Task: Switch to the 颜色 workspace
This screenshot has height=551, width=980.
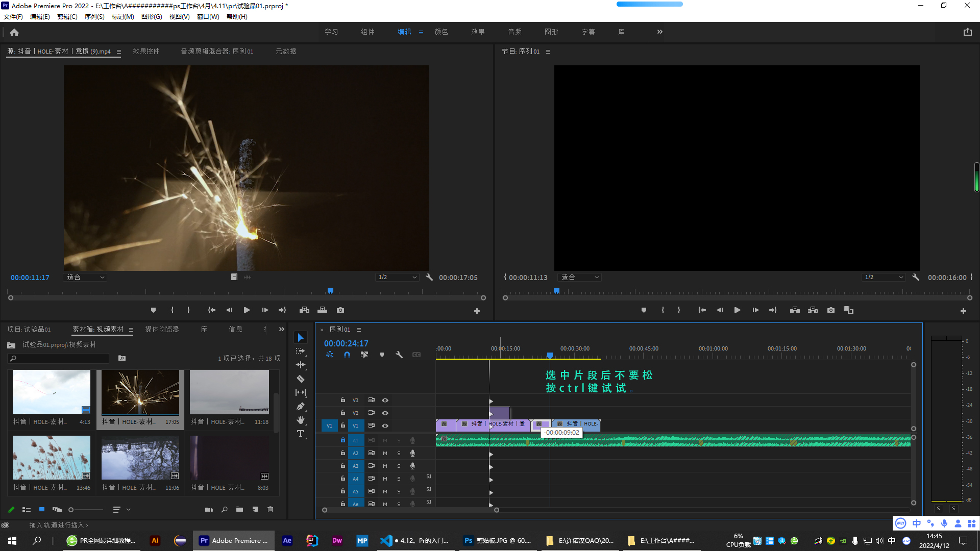Action: point(442,32)
